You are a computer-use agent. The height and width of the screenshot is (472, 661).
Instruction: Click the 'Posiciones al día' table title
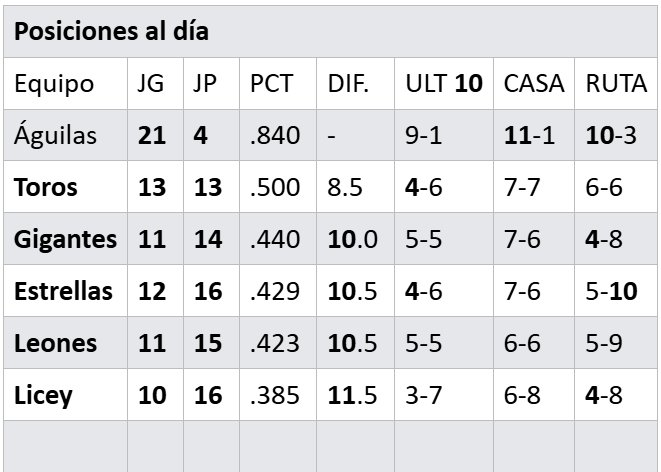tap(111, 31)
